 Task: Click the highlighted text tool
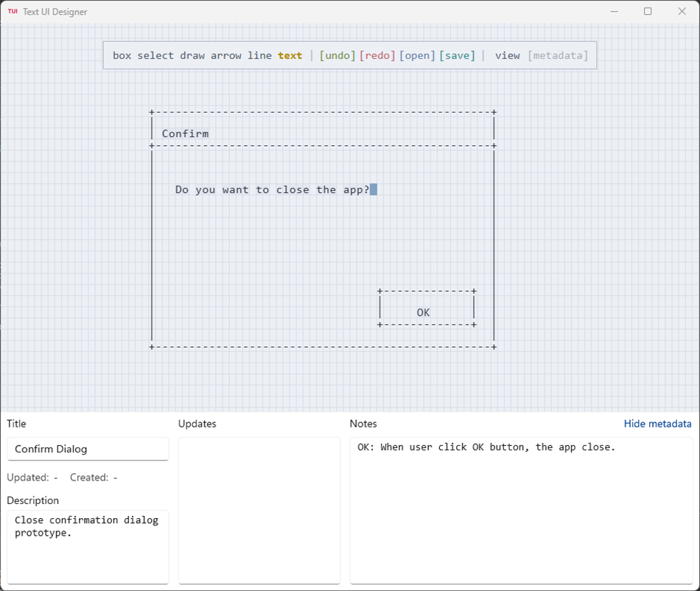pyautogui.click(x=290, y=56)
